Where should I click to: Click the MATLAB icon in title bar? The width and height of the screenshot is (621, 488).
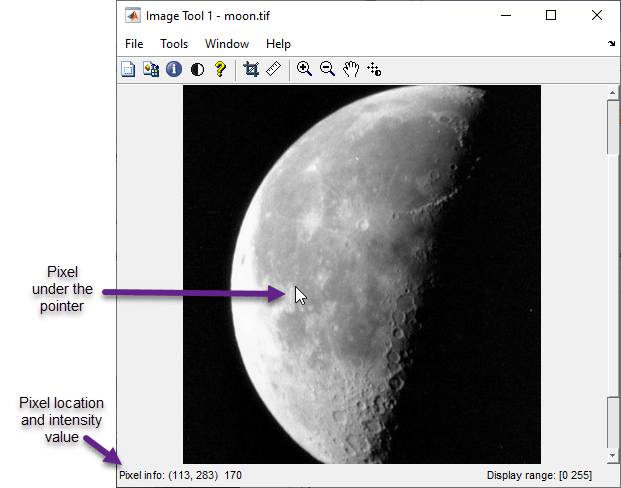(133, 16)
